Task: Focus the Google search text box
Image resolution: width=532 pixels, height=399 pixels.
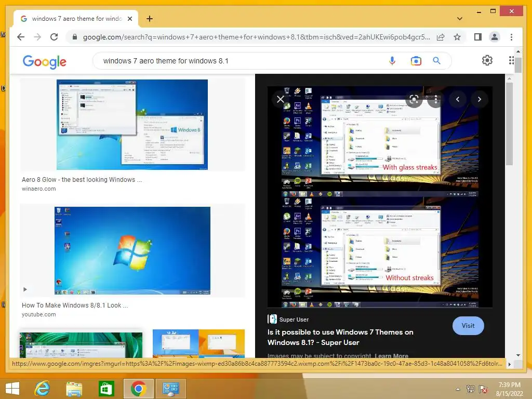Action: [244, 61]
